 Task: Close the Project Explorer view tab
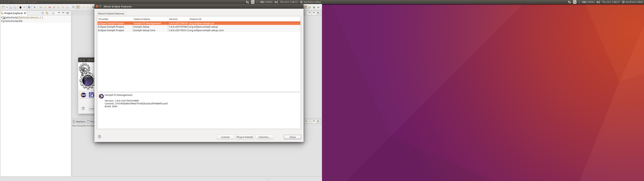point(25,13)
